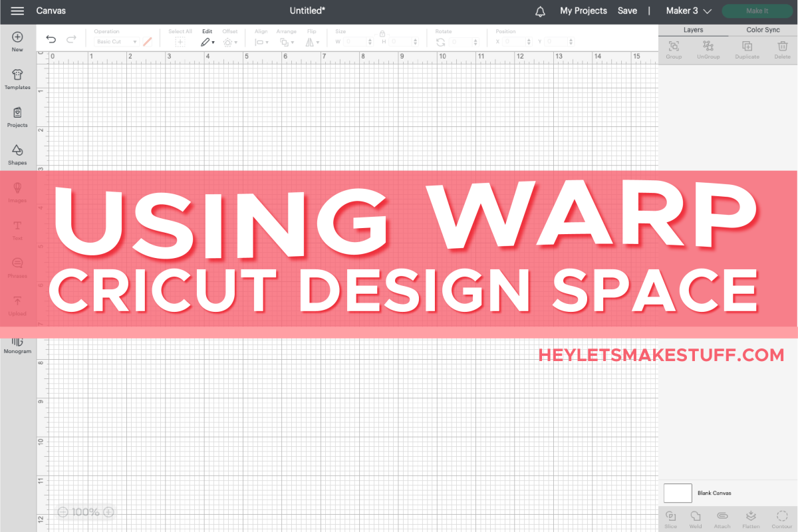Image resolution: width=798 pixels, height=532 pixels.
Task: Click the notifications bell icon
Action: 540,11
